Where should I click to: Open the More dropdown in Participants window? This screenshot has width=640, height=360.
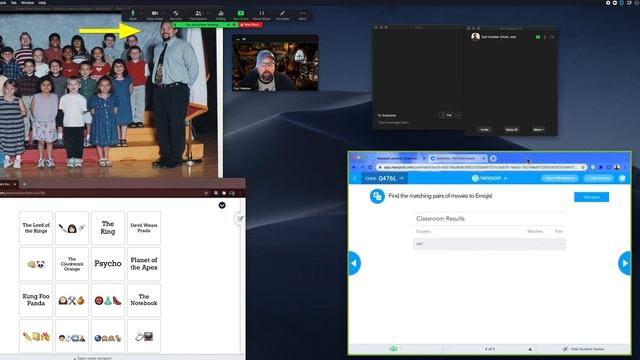click(538, 130)
